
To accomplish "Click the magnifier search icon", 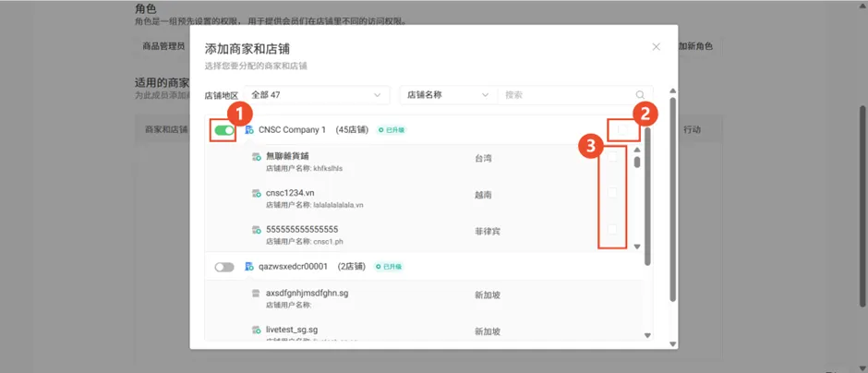I will tap(640, 94).
